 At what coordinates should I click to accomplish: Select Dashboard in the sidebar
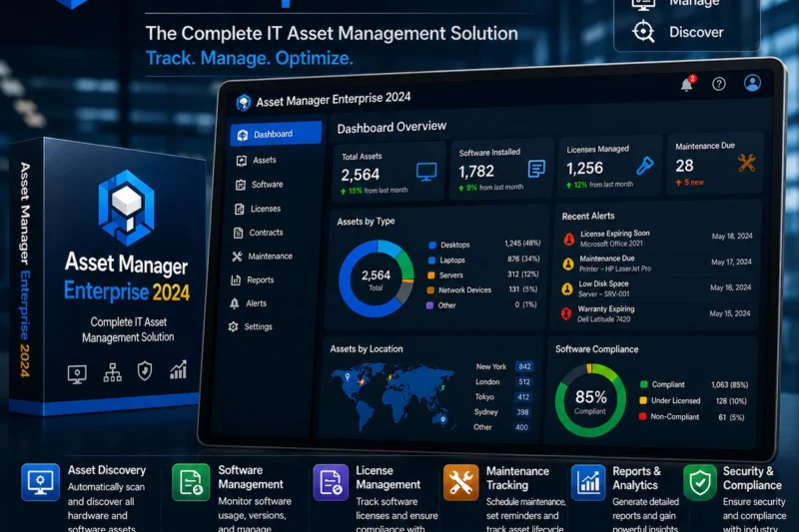[276, 134]
